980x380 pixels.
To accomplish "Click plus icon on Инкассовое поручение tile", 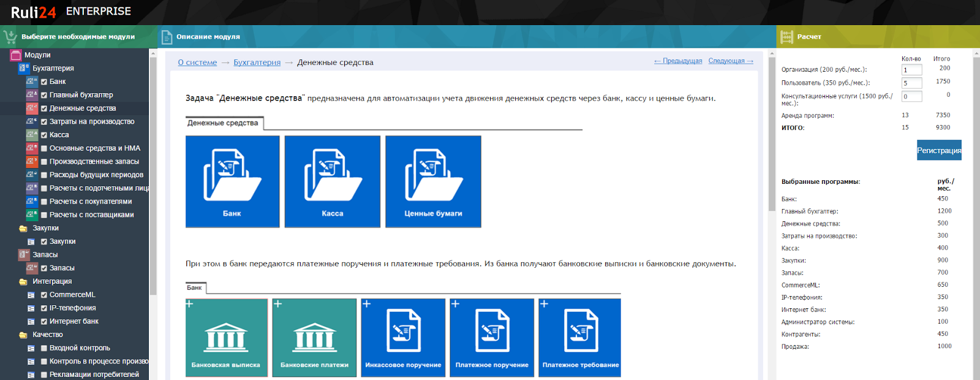I will (366, 303).
